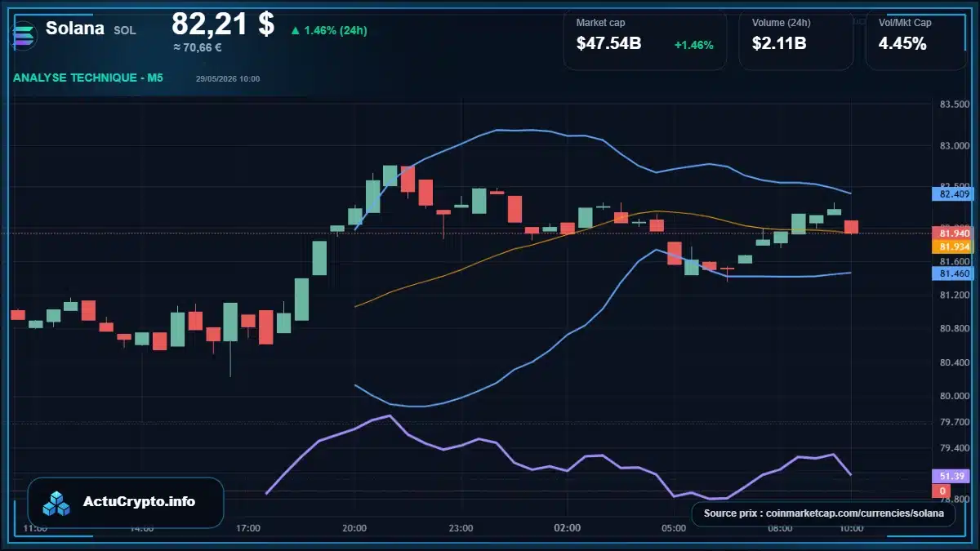Click the 05:00 time axis label
This screenshot has height=551, width=980.
(x=674, y=528)
